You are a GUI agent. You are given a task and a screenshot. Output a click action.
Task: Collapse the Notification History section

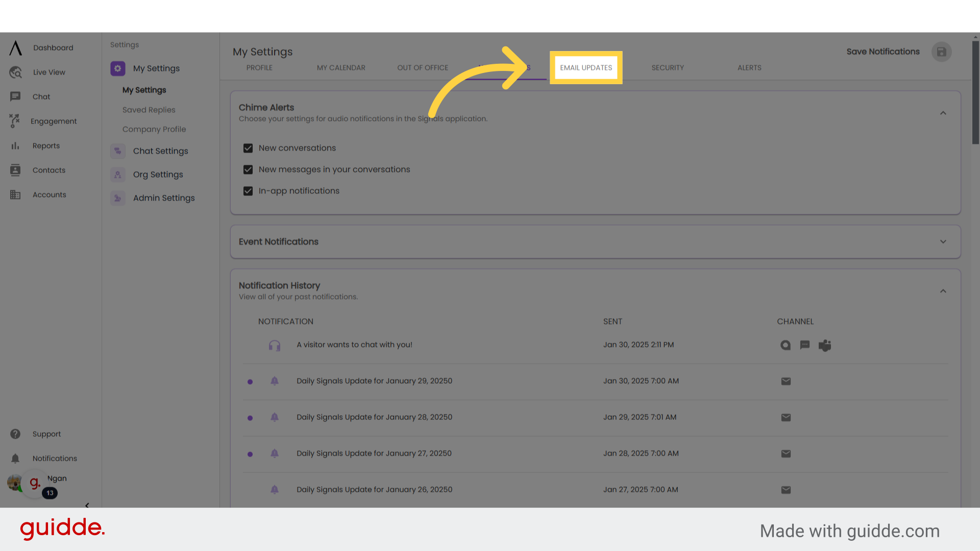(x=943, y=291)
